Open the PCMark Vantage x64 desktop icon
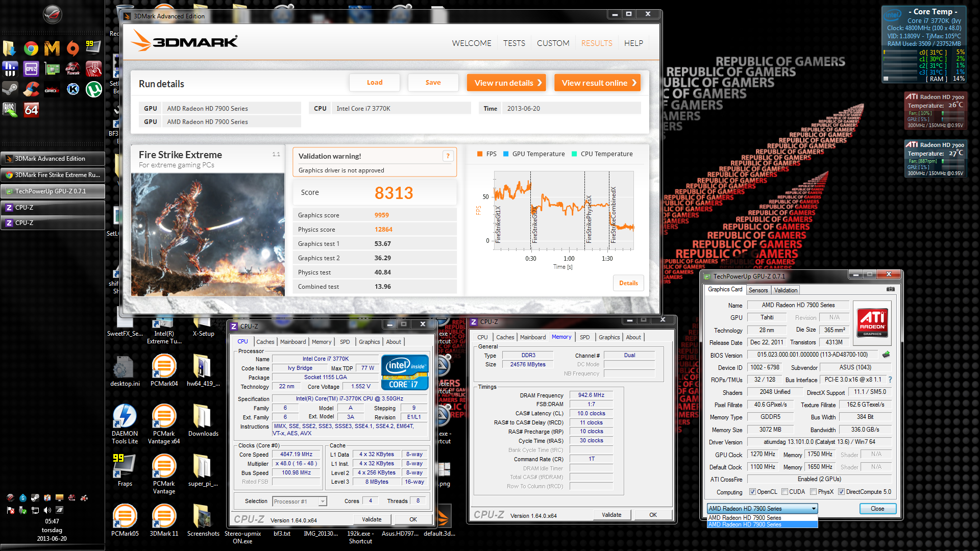This screenshot has height=551, width=980. 164,423
